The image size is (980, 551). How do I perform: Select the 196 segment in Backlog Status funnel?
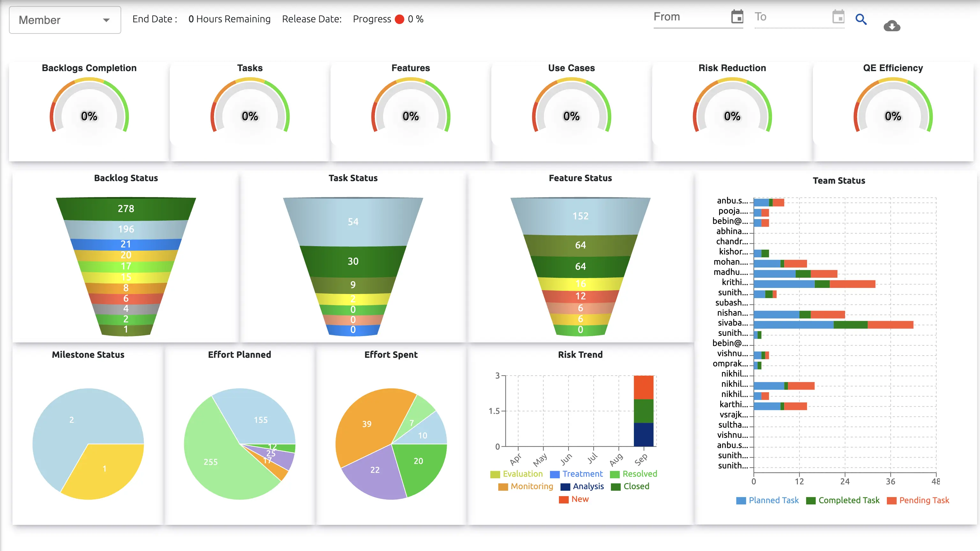(126, 229)
